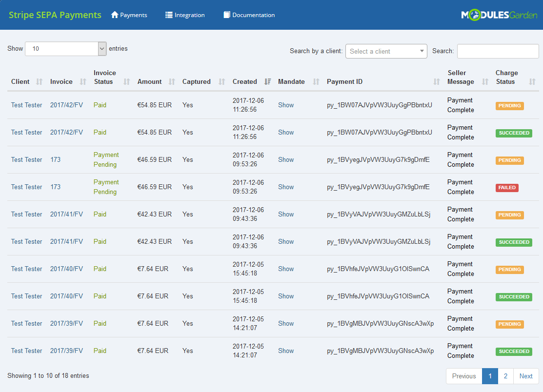The width and height of the screenshot is (543, 392).
Task: Open Test Tester client in FAILED row
Action: [x=27, y=187]
